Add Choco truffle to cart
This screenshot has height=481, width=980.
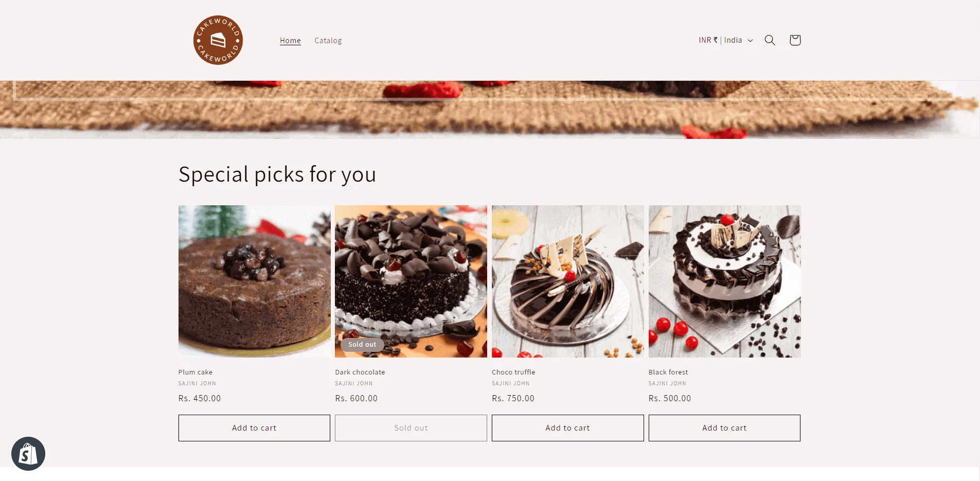point(567,428)
